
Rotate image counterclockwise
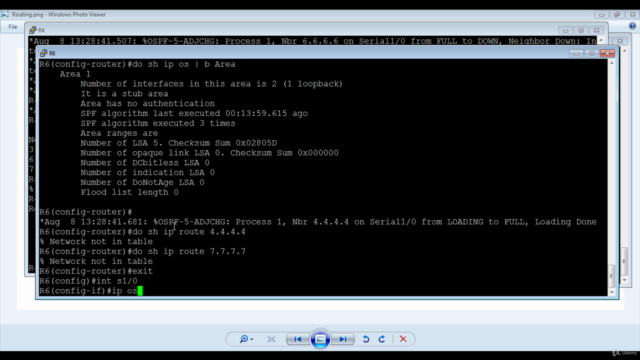(366, 339)
